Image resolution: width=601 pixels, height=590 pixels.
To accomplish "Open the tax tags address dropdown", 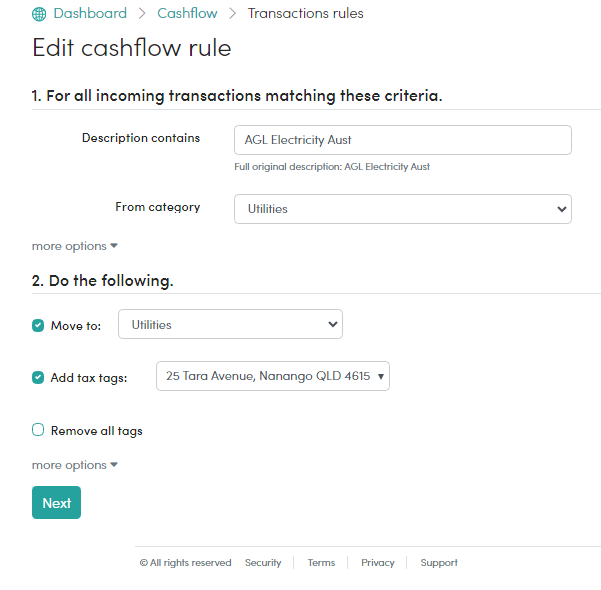I will pyautogui.click(x=273, y=376).
